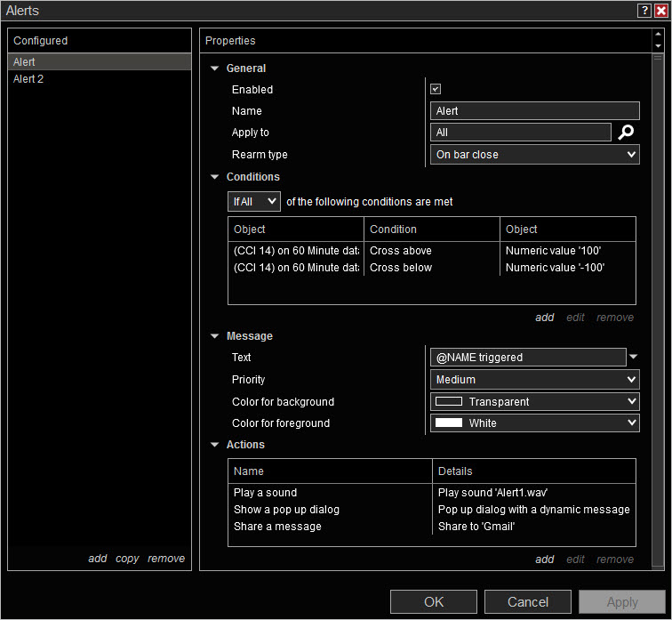Open the Rearm type dropdown

[535, 155]
